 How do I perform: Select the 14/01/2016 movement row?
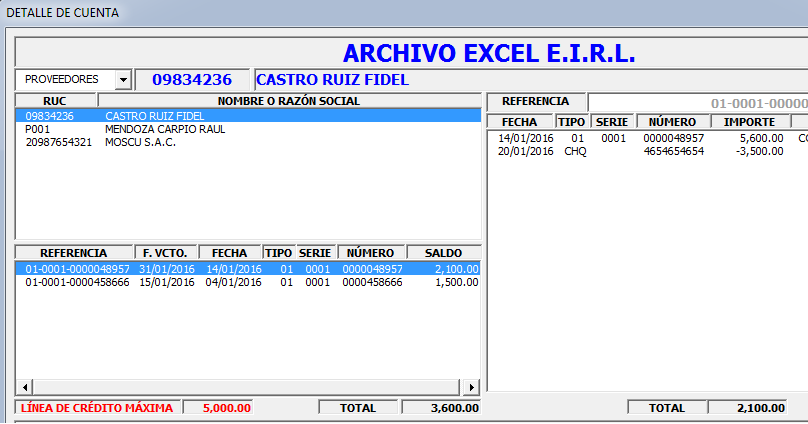point(648,138)
